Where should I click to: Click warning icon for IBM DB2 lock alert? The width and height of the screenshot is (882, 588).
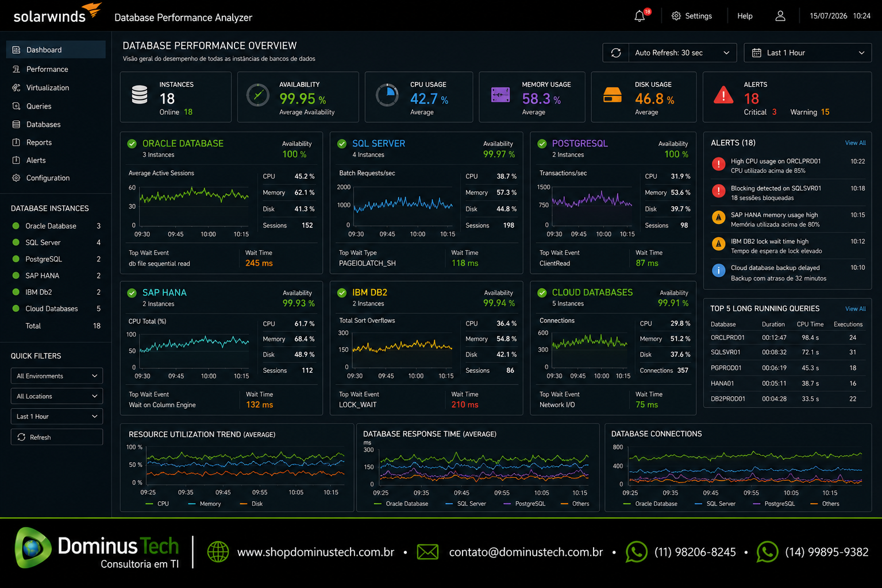(x=718, y=243)
